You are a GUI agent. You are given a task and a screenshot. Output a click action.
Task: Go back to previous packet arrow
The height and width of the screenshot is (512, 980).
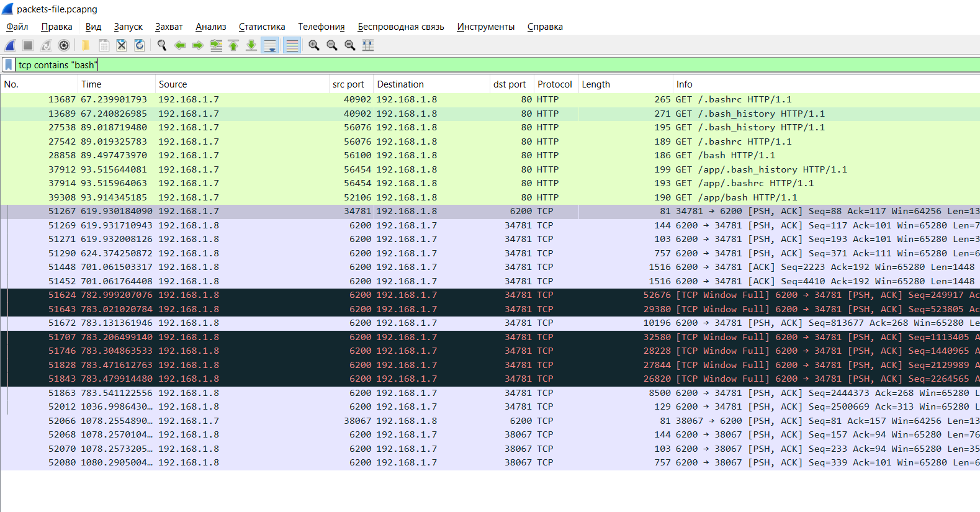[180, 45]
